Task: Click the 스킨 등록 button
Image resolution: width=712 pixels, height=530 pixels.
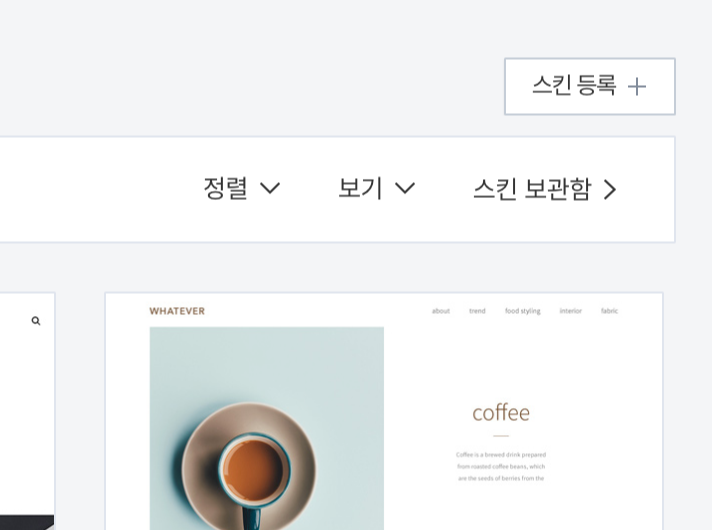Action: point(589,86)
